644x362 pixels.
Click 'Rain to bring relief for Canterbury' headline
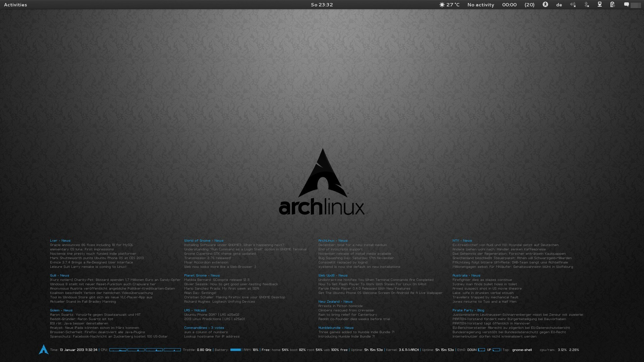347,314
